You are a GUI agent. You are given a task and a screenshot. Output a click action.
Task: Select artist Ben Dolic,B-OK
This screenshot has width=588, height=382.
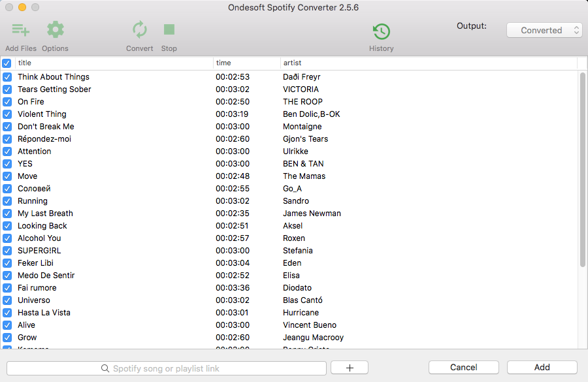tap(311, 114)
